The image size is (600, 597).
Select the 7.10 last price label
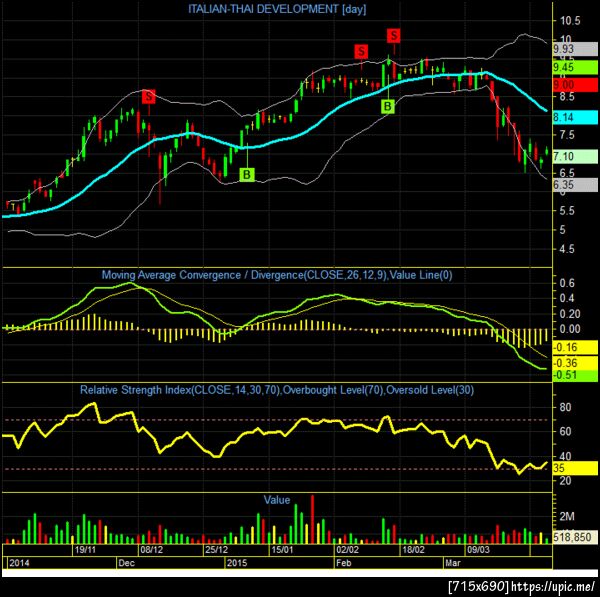[575, 157]
